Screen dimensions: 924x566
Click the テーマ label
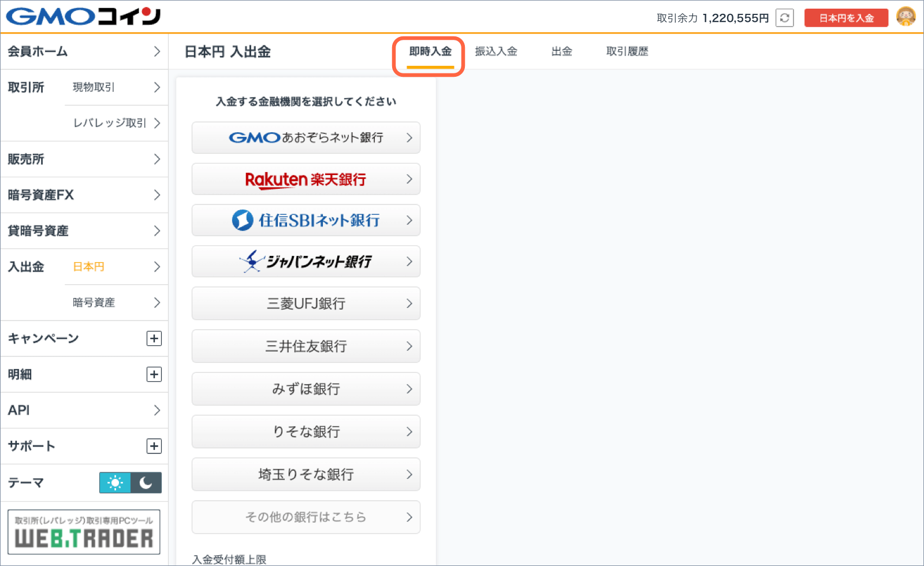[x=26, y=482]
